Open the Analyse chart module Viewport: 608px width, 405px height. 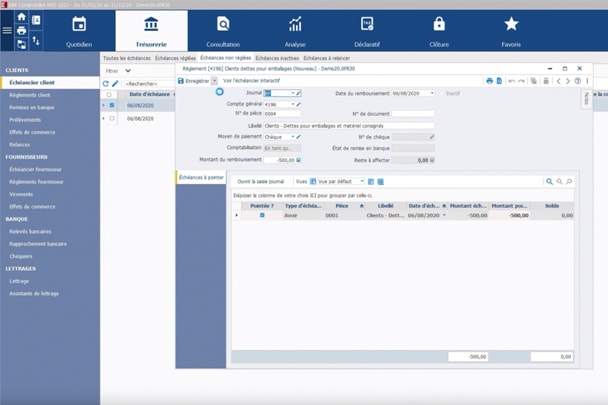(295, 30)
